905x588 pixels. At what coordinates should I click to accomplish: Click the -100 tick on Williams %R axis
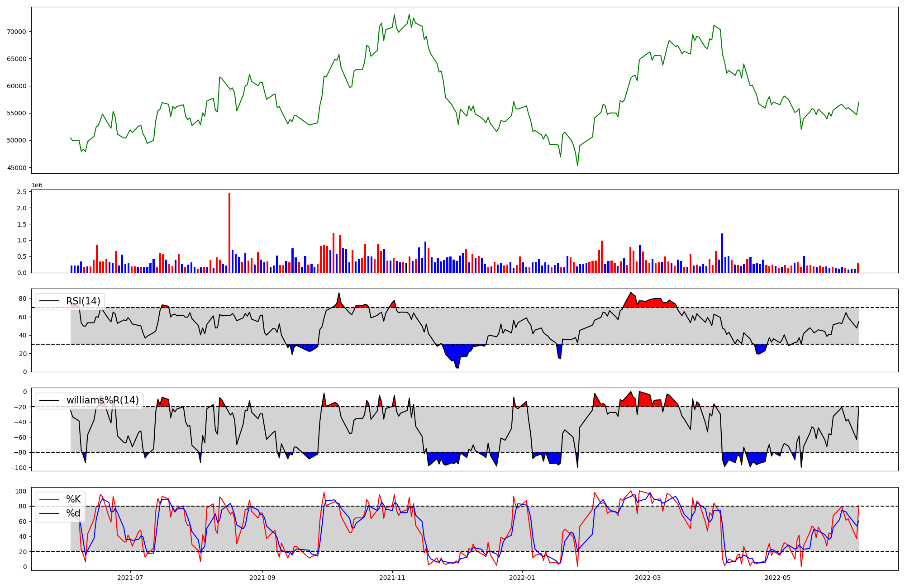coord(19,468)
